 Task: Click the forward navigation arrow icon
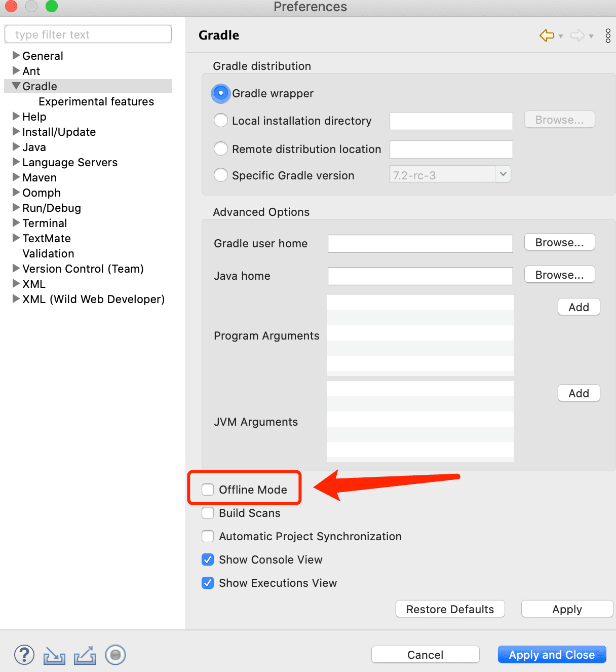pos(577,35)
